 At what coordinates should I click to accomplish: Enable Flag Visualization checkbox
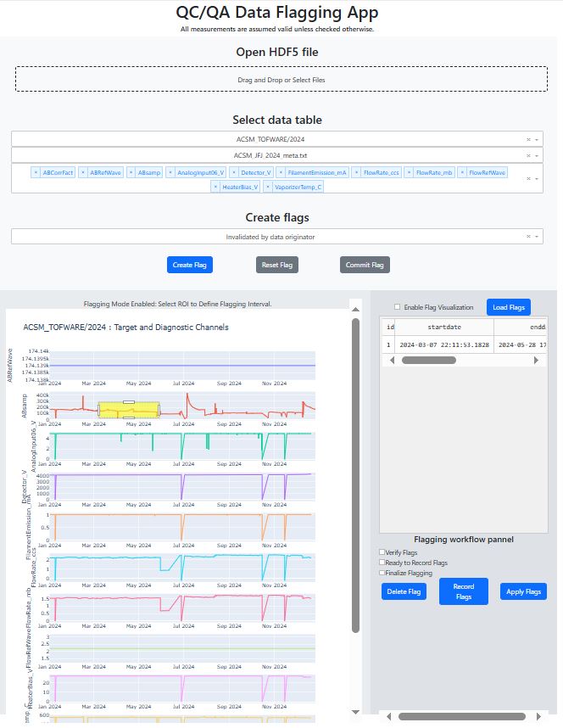coord(398,307)
